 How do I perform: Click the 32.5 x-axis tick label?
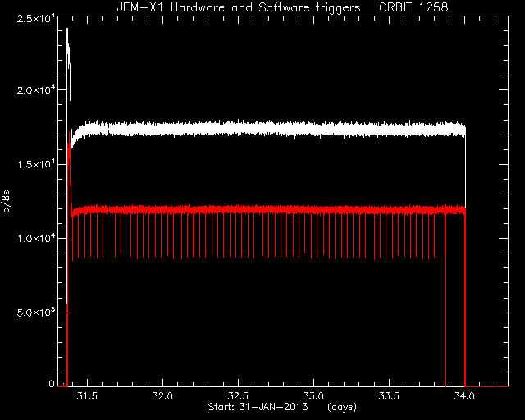(238, 396)
